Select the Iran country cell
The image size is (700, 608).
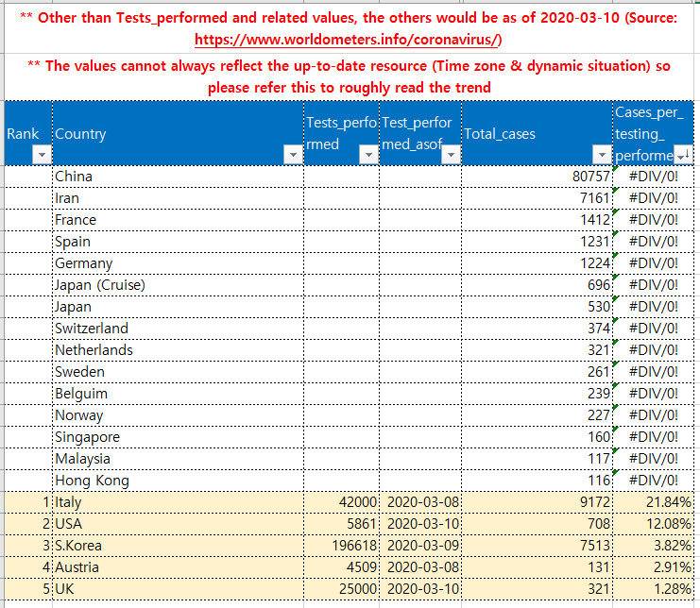point(179,198)
